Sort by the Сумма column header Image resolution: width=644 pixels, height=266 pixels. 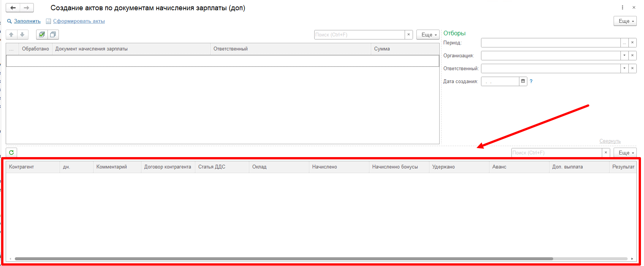click(x=405, y=49)
